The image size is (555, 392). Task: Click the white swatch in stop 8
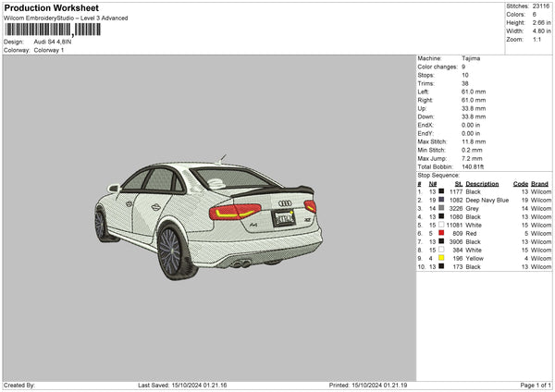(x=441, y=250)
